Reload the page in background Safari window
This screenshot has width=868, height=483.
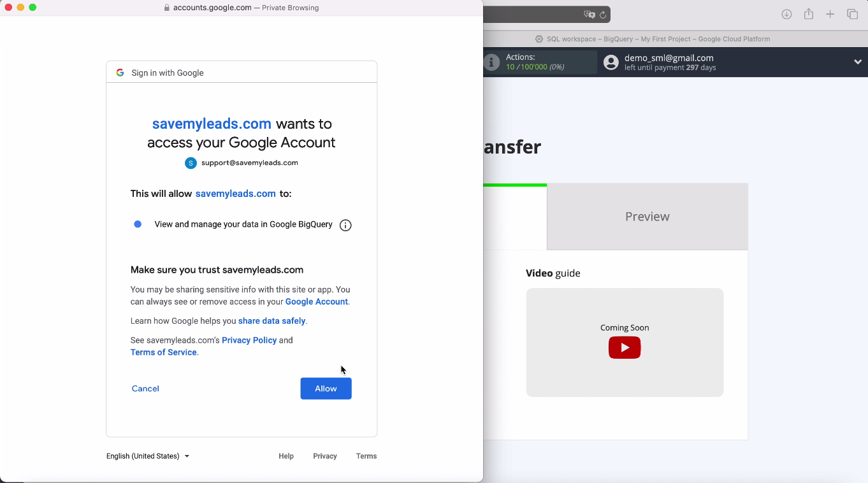pos(603,15)
